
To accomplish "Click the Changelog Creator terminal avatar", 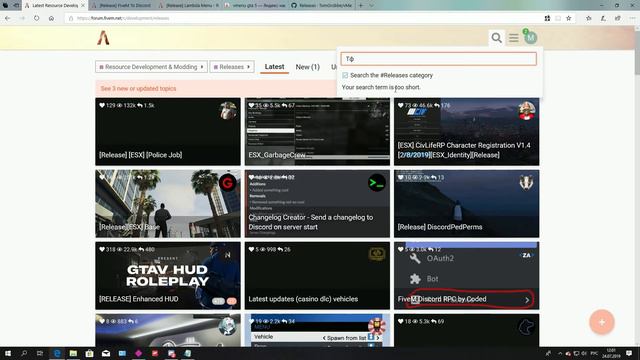I will [x=376, y=183].
